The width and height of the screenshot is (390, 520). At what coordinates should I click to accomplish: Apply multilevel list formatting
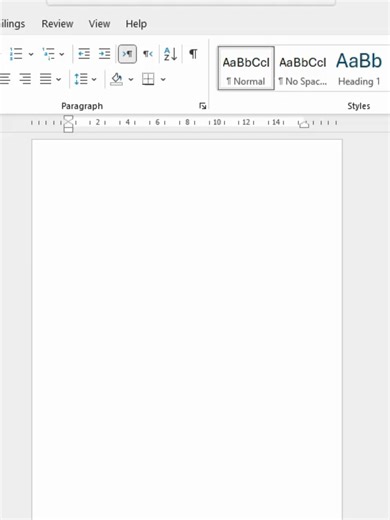[x=49, y=54]
